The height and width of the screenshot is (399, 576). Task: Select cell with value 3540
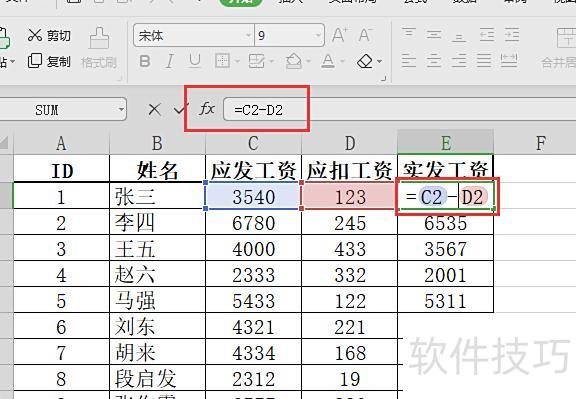click(253, 196)
